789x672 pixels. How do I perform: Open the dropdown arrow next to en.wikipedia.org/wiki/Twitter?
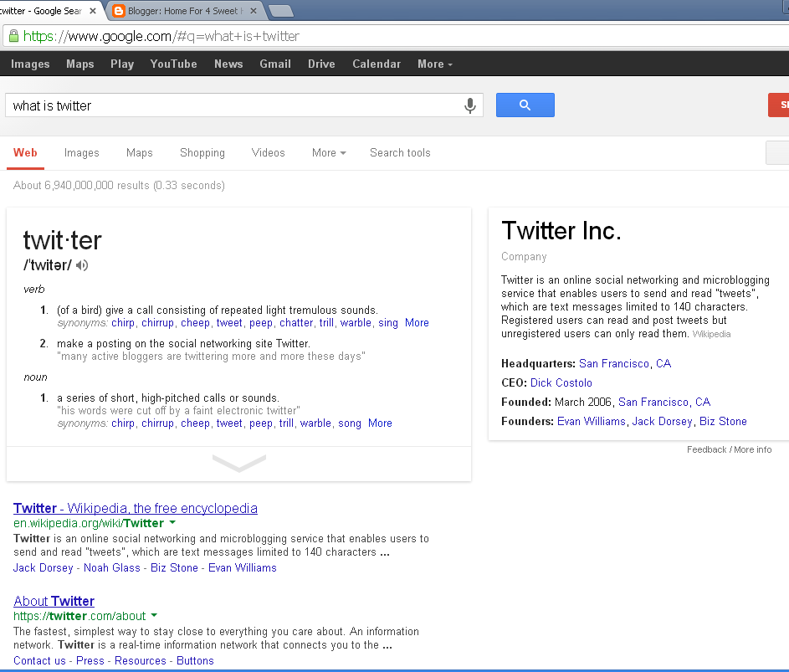click(172, 522)
